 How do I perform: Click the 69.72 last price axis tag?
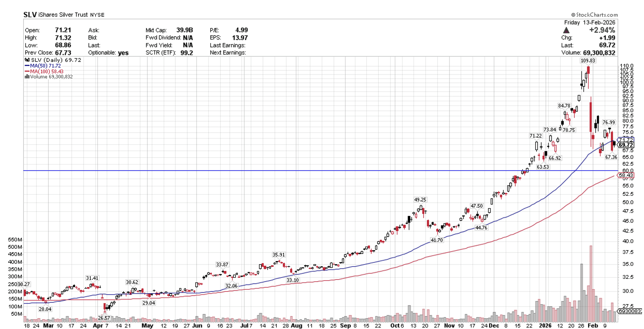pyautogui.click(x=626, y=145)
